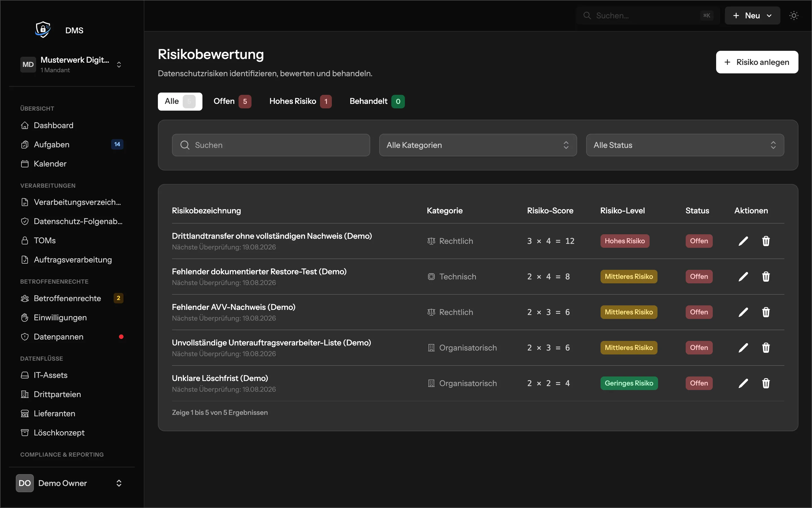Viewport: 812px width, 508px height.
Task: Open Unklare Löschfrist (Demo) entry
Action: coord(220,378)
